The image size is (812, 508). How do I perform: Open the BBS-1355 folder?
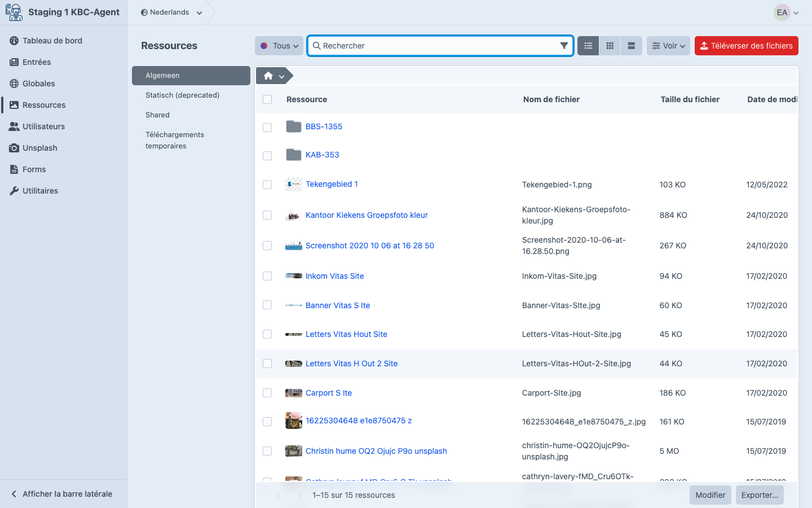[324, 126]
